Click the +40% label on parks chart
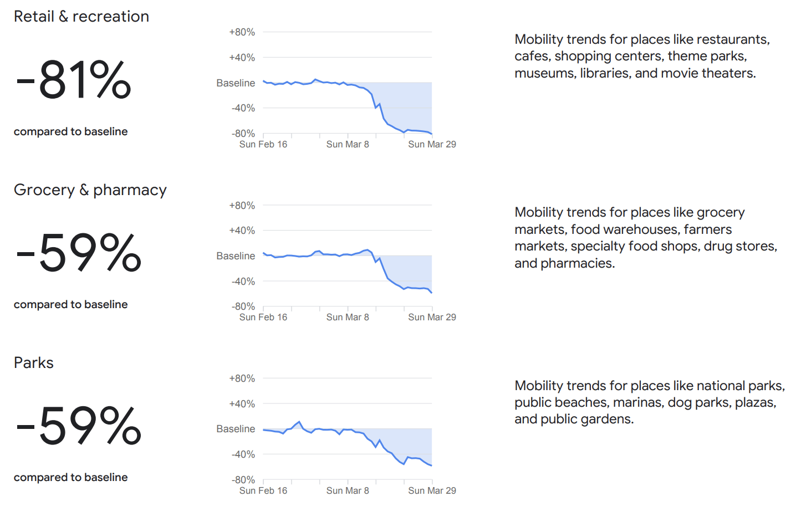Viewport: 806px width, 532px height. 242,404
